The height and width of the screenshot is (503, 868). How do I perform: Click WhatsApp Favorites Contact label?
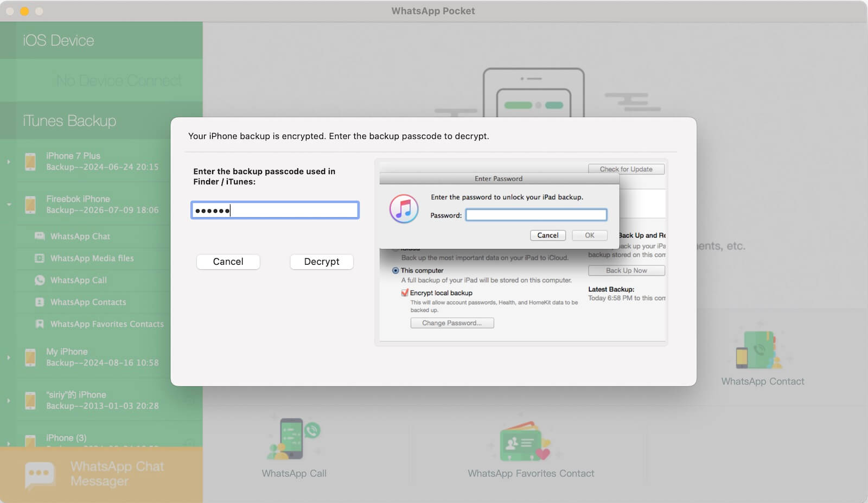tap(531, 474)
